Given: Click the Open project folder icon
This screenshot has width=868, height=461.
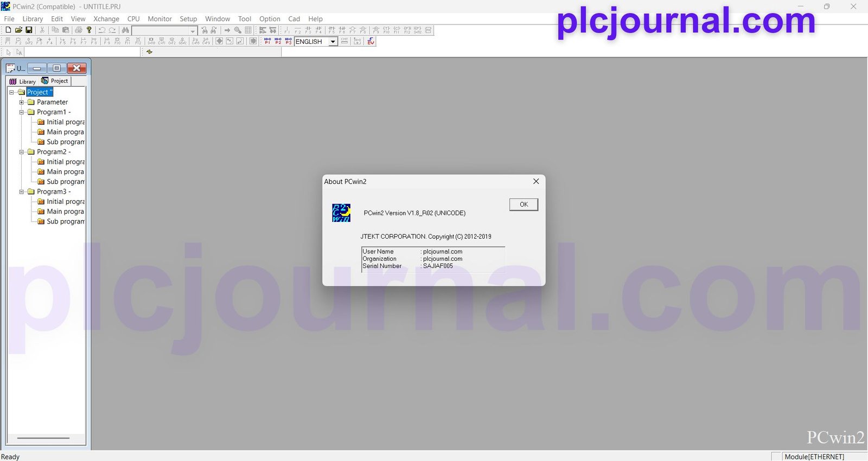Looking at the screenshot, I should 18,30.
